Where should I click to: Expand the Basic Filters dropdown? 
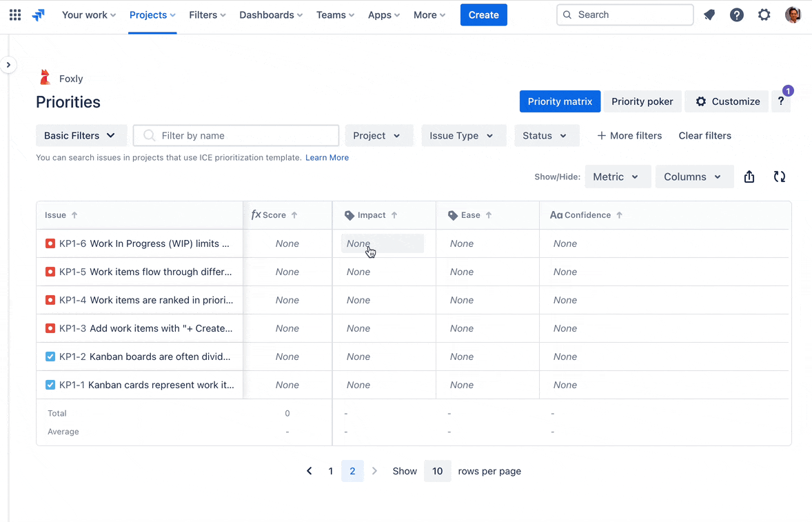point(81,136)
